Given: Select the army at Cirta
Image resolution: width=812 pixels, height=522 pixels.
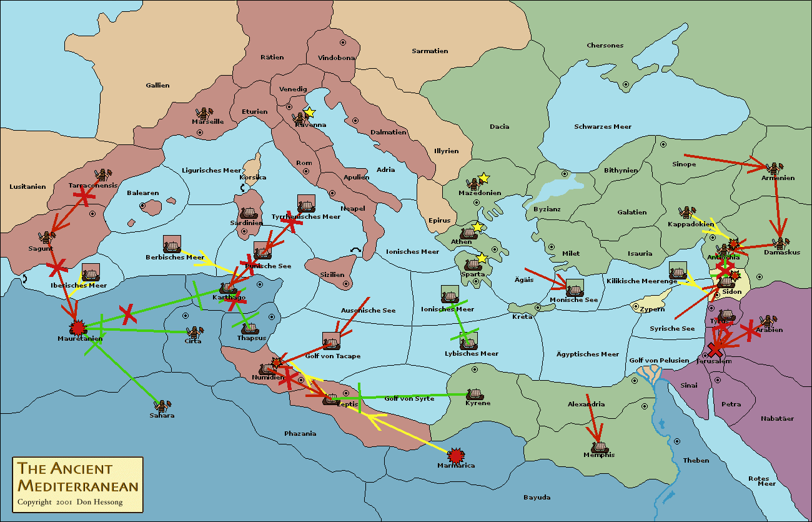Looking at the screenshot, I should click(x=194, y=332).
